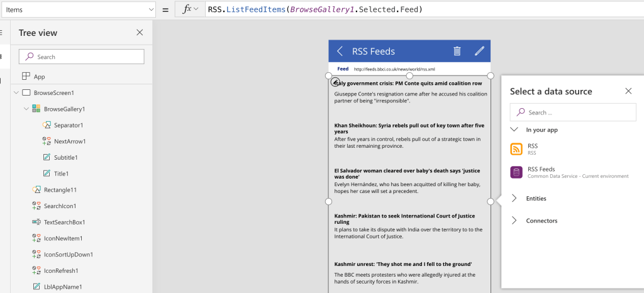Search in the data source box
This screenshot has width=644, height=293.
[x=573, y=112]
